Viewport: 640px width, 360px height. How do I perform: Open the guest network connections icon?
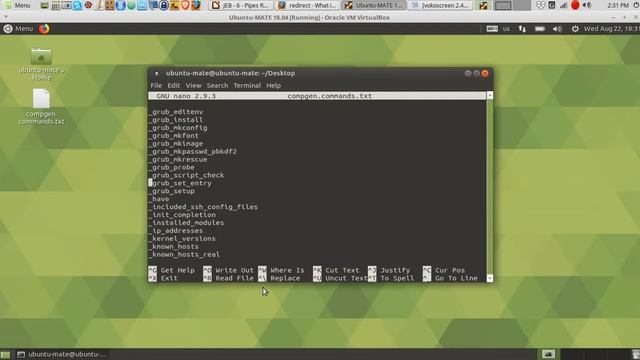pos(522,29)
